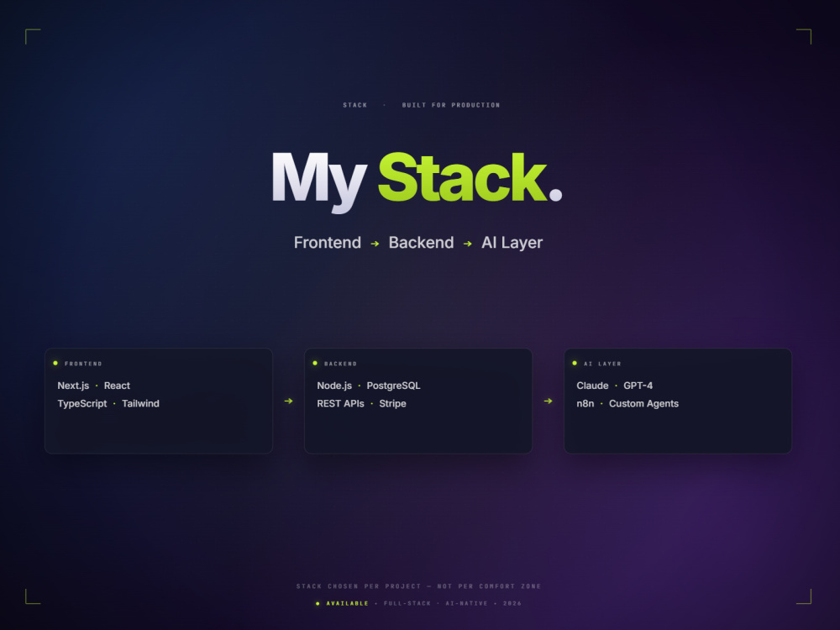The image size is (840, 630).
Task: Click the 'AI-NATIVE' footer label
Action: (466, 603)
